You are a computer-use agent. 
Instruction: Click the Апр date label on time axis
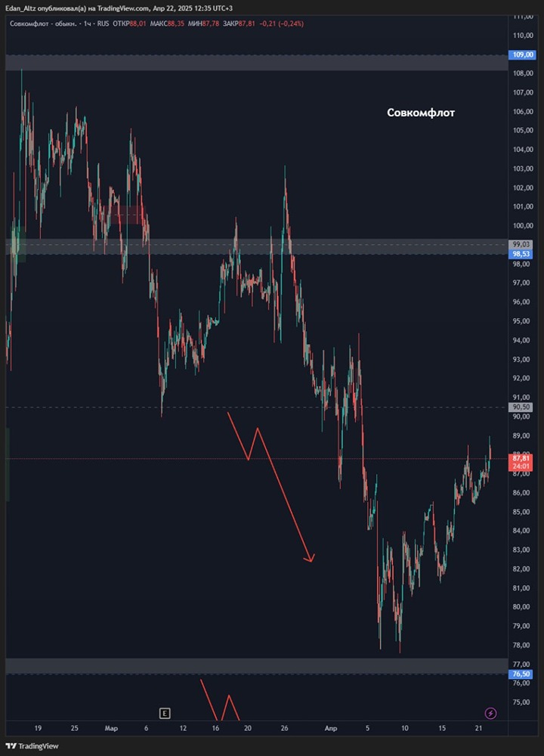[x=330, y=728]
